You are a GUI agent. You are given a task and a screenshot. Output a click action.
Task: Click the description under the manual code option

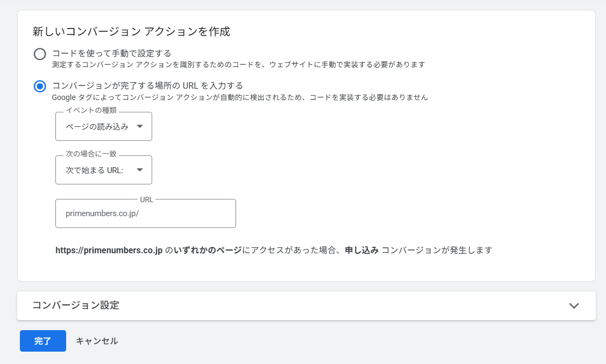tap(238, 65)
